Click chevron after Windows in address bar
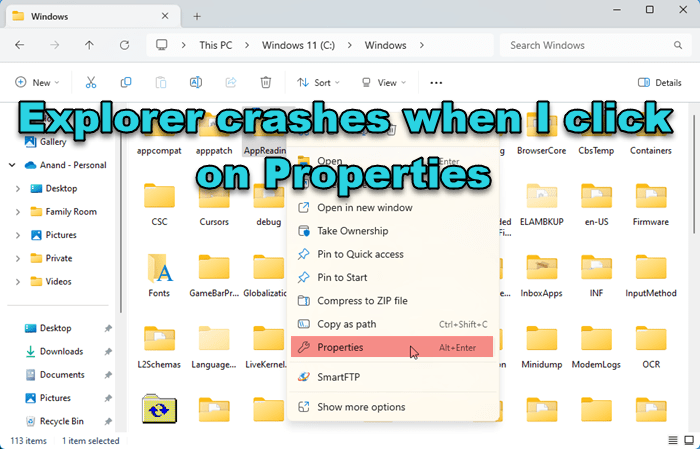This screenshot has width=700, height=449. (421, 45)
